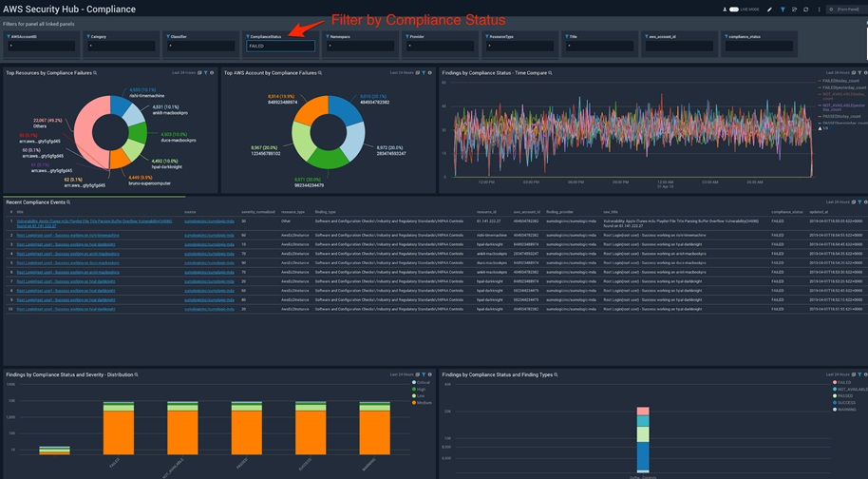
Task: Toggle the dashboard filter funnel icon in top bar
Action: coord(783,10)
